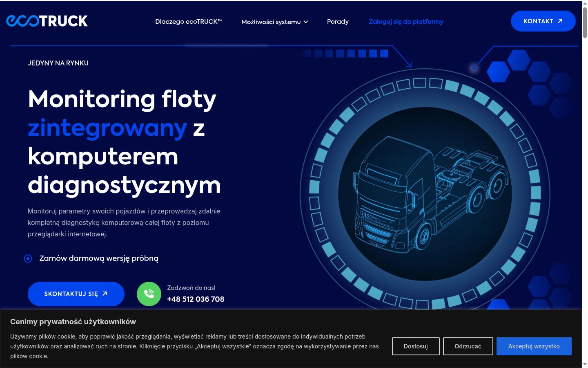Open the Dlaczego ecoTRUCK menu item
Screen dimensions: 588x368
coord(189,22)
